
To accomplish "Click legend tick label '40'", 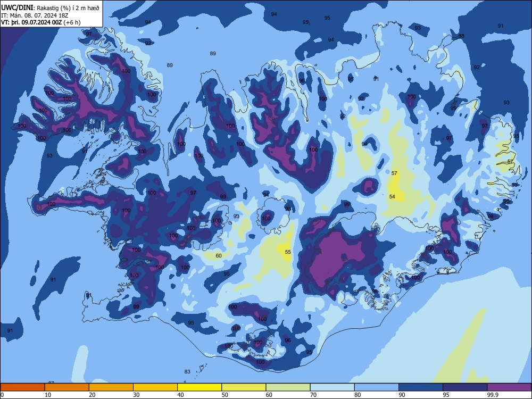I will (x=181, y=395).
